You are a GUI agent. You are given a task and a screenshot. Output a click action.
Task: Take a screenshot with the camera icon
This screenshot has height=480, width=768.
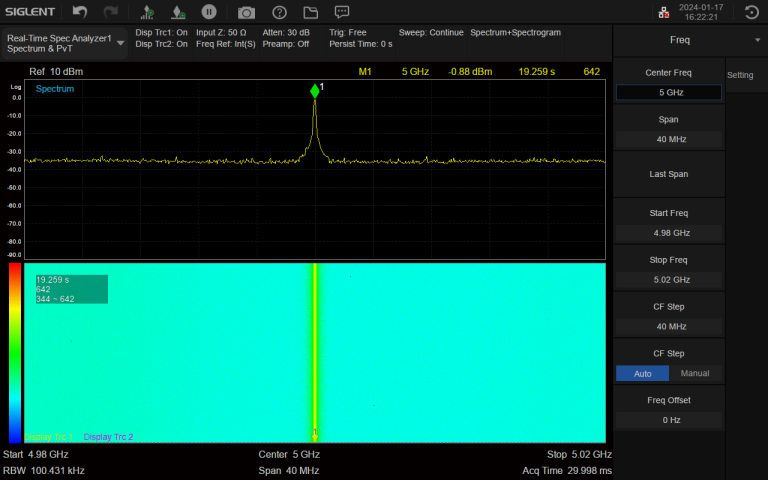pyautogui.click(x=246, y=12)
